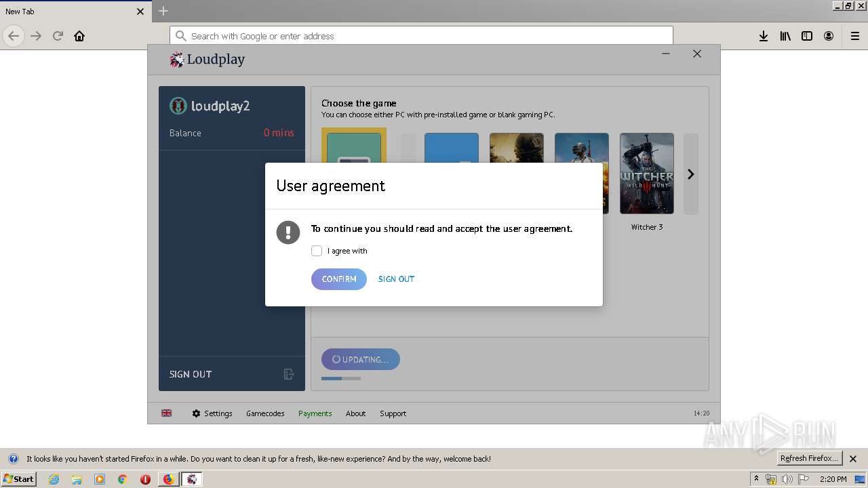Click the UPDATING... button
Screen dimensions: 868x488
coord(361,360)
